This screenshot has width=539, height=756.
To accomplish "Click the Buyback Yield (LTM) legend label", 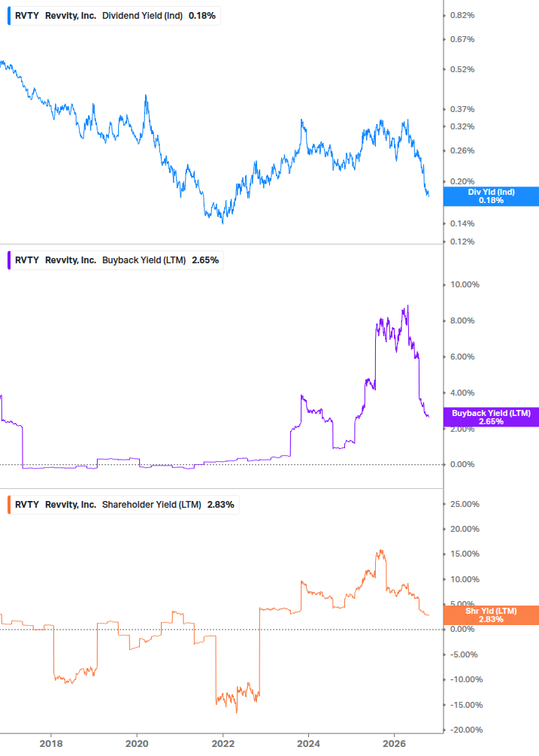I will click(x=144, y=260).
